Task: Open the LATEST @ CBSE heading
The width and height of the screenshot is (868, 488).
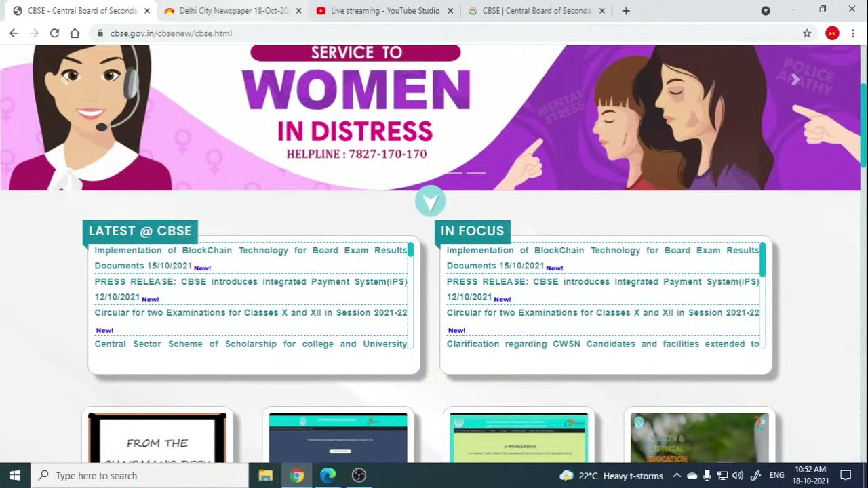Action: click(x=140, y=231)
